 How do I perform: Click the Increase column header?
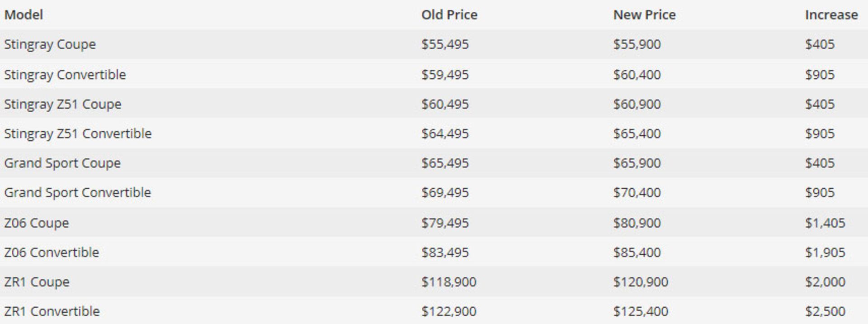831,14
